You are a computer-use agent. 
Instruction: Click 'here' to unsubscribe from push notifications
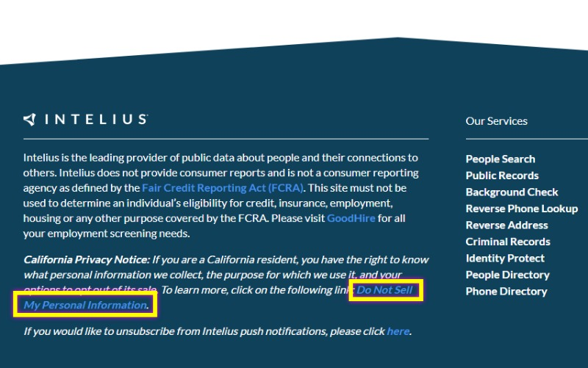click(398, 331)
